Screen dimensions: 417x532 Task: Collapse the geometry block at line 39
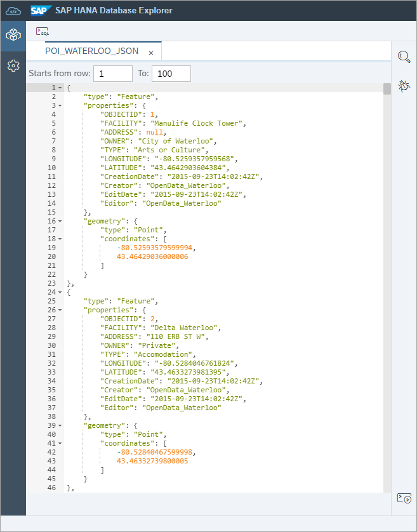60,425
